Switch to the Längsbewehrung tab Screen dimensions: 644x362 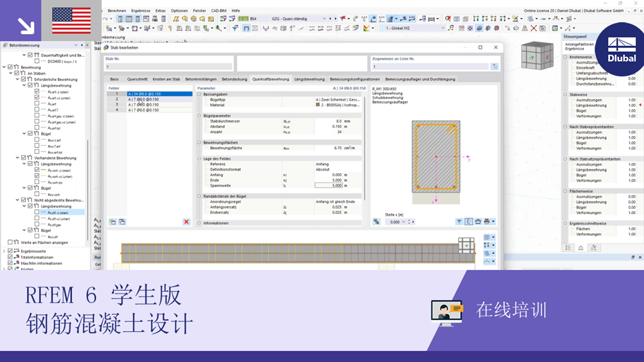point(309,79)
